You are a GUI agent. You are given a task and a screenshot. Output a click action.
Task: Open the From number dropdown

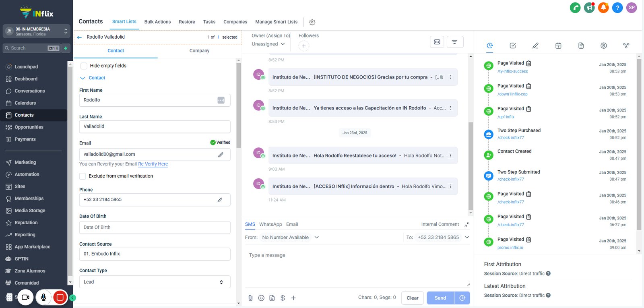tap(290, 238)
